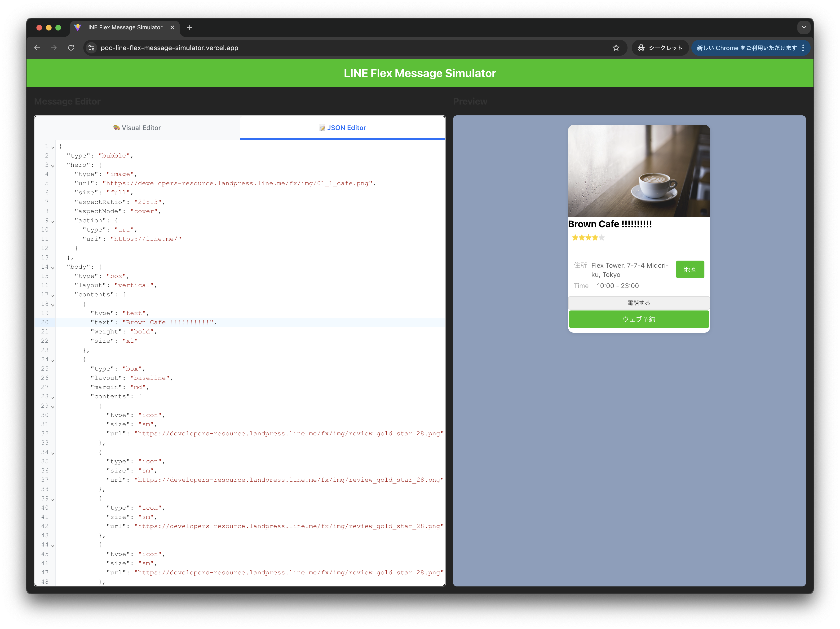Click the back navigation arrow
Image resolution: width=840 pixels, height=629 pixels.
point(37,48)
